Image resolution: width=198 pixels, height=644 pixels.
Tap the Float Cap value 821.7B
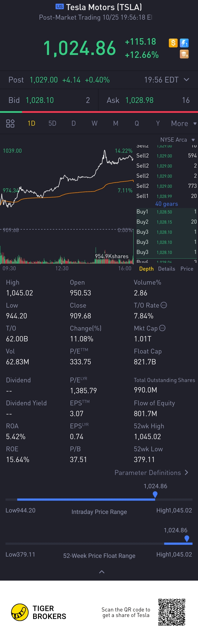coord(145,362)
